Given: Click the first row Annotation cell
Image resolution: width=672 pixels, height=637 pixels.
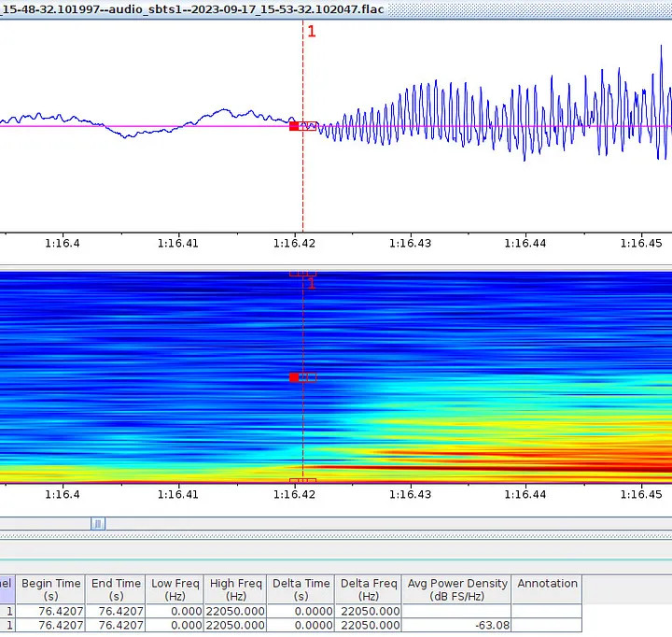Looking at the screenshot, I should (x=547, y=611).
